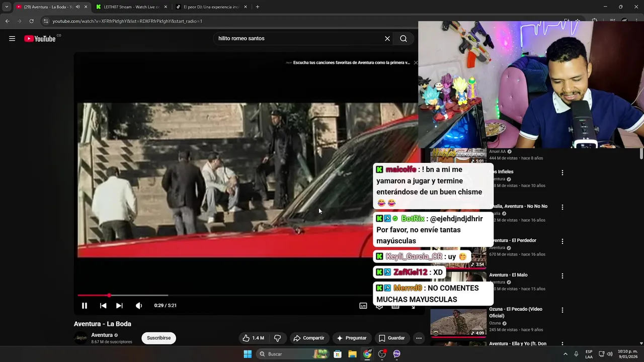The image size is (644, 362).
Task: Click the microphone tray icon
Action: pyautogui.click(x=576, y=354)
